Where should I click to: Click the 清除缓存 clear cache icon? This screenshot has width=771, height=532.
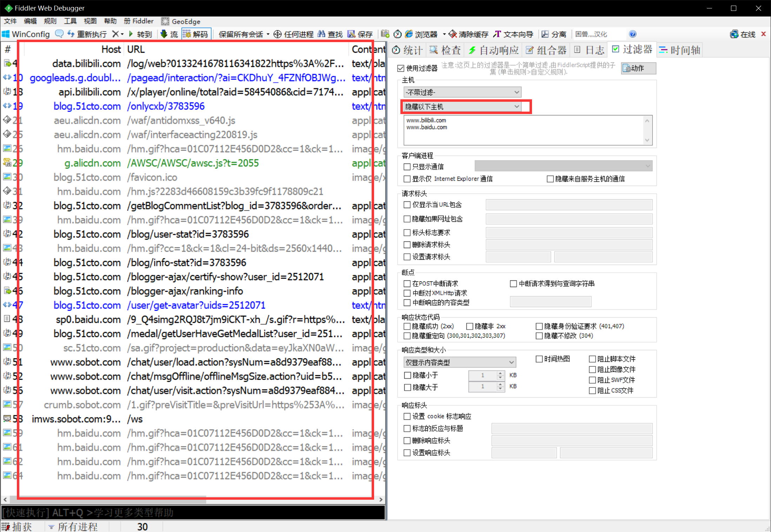[x=453, y=34]
